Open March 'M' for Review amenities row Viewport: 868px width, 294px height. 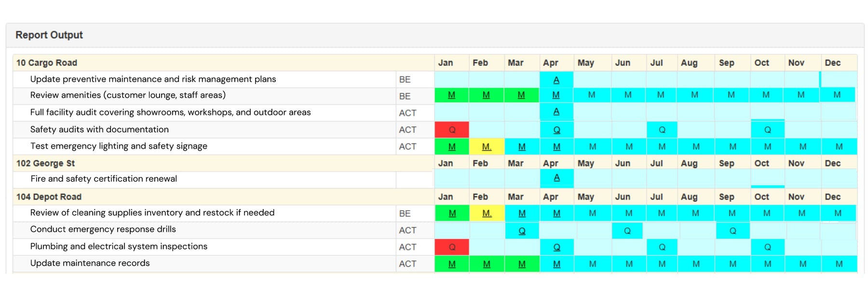521,95
